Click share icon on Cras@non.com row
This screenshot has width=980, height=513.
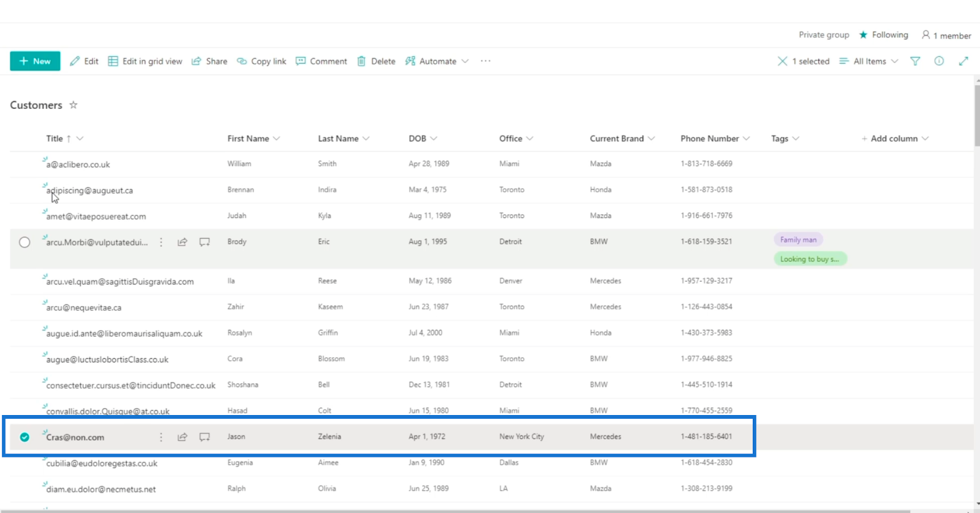183,437
